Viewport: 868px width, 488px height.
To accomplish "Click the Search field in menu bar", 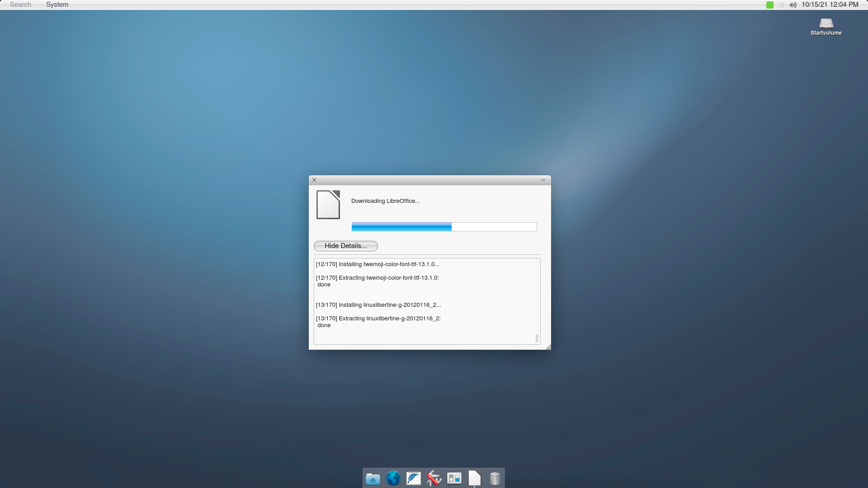I will 20,5.
